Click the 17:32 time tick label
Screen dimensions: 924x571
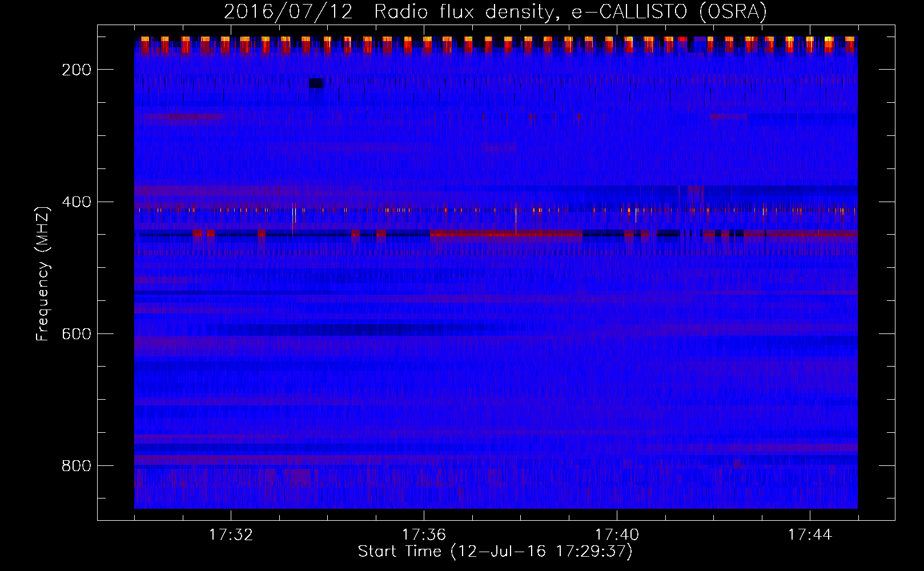[x=231, y=535]
